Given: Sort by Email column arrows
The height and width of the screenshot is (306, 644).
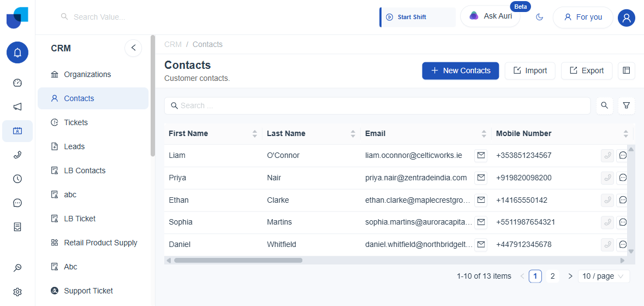Looking at the screenshot, I should (484, 134).
